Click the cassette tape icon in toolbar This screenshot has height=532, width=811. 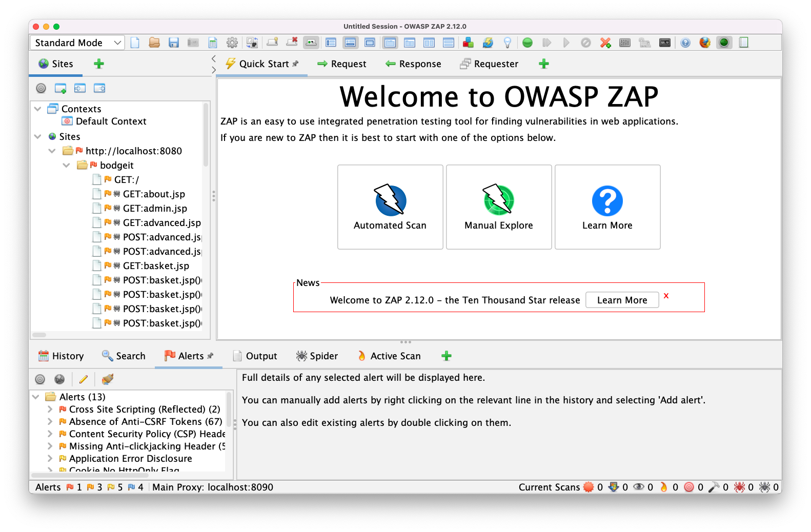click(665, 43)
